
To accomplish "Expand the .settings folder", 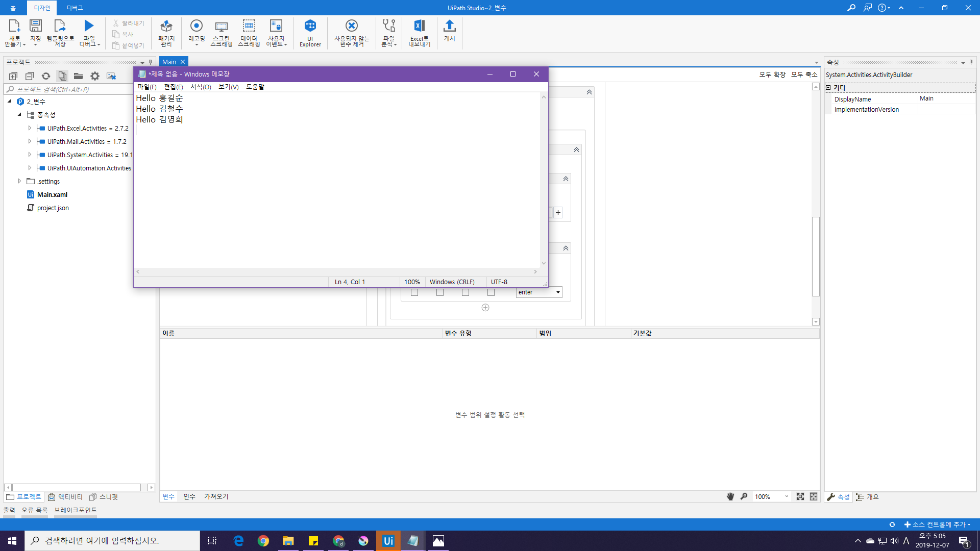I will coord(19,181).
